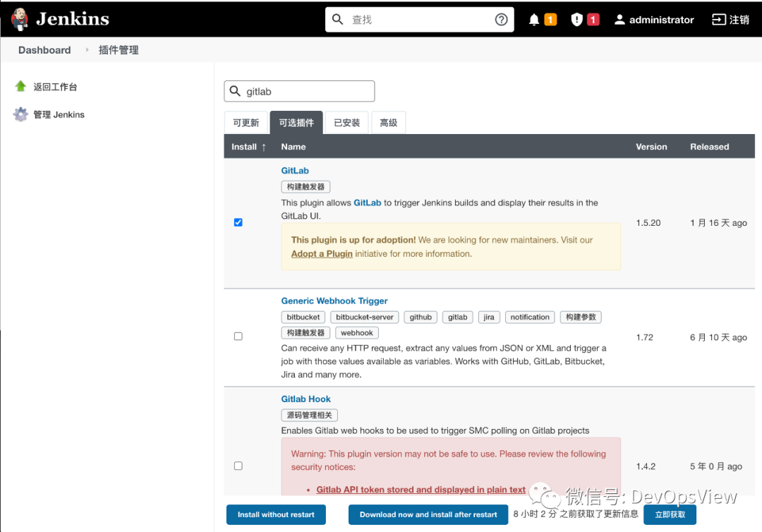762x532 pixels.
Task: Click Dashboard in the breadcrumb
Action: pos(44,50)
